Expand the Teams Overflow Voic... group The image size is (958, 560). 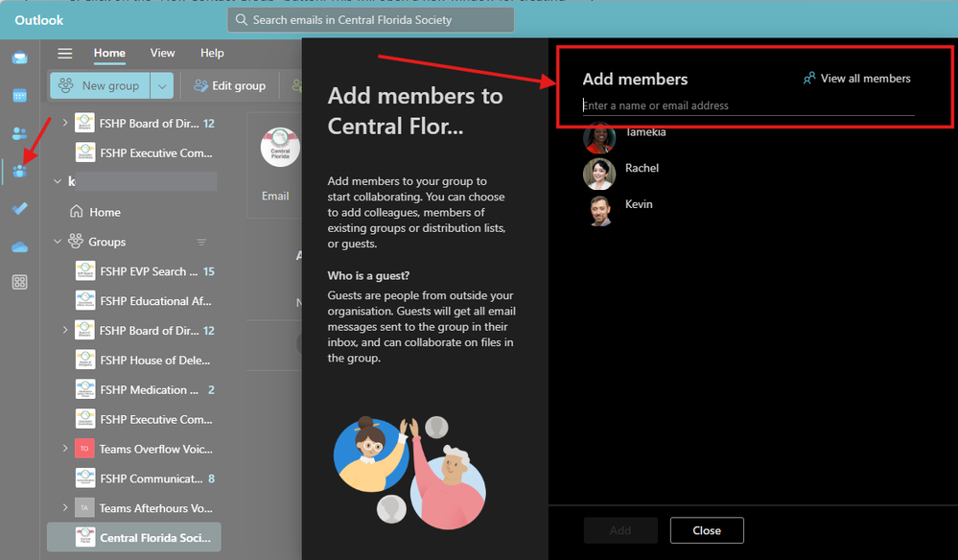coord(65,448)
